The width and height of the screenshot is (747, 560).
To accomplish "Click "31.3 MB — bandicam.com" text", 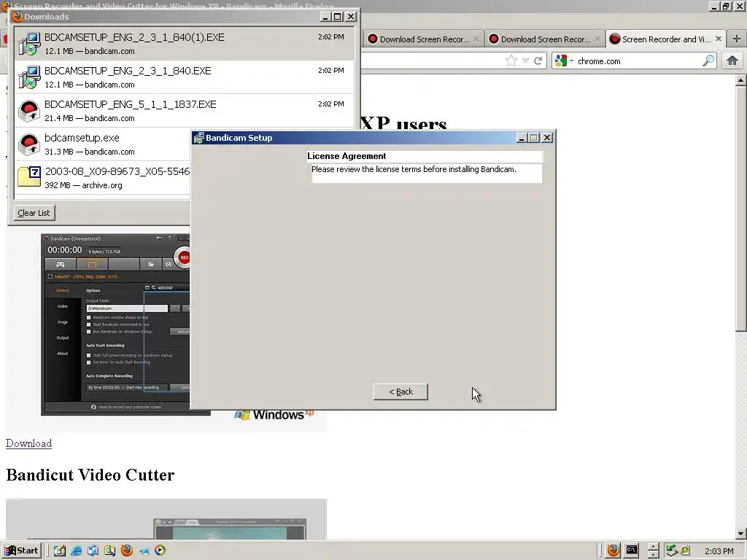I will tap(90, 152).
